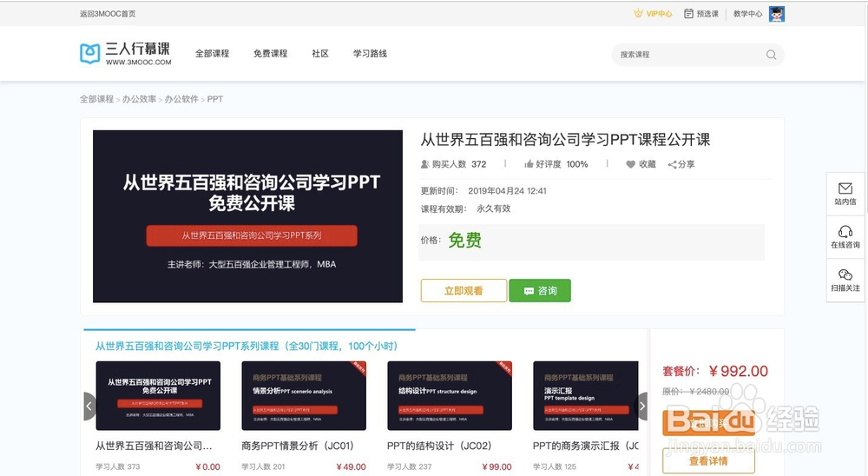Click the 免费 price label

(464, 240)
